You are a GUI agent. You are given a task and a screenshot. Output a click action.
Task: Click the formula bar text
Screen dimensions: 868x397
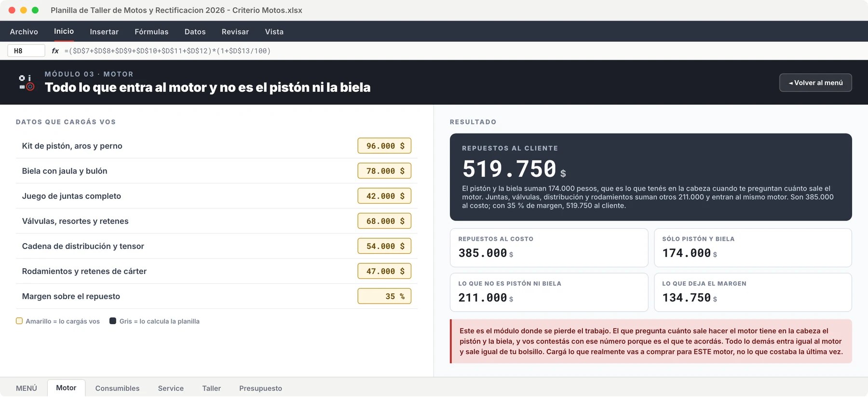167,51
